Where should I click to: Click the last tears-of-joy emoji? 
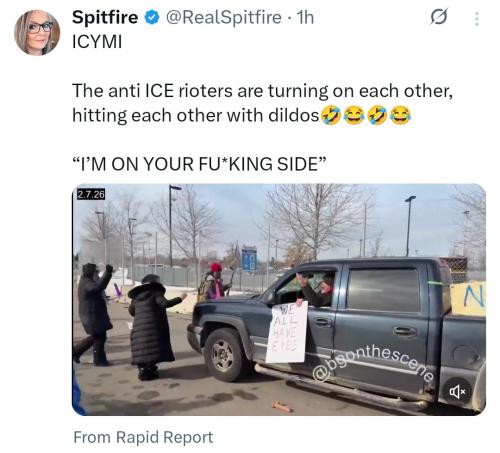click(400, 116)
